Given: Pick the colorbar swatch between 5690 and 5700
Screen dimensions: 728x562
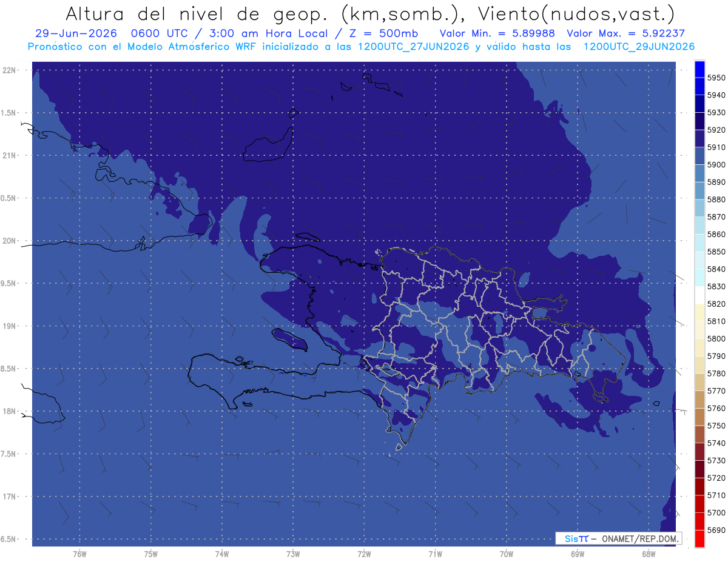Looking at the screenshot, I should 699,521.
